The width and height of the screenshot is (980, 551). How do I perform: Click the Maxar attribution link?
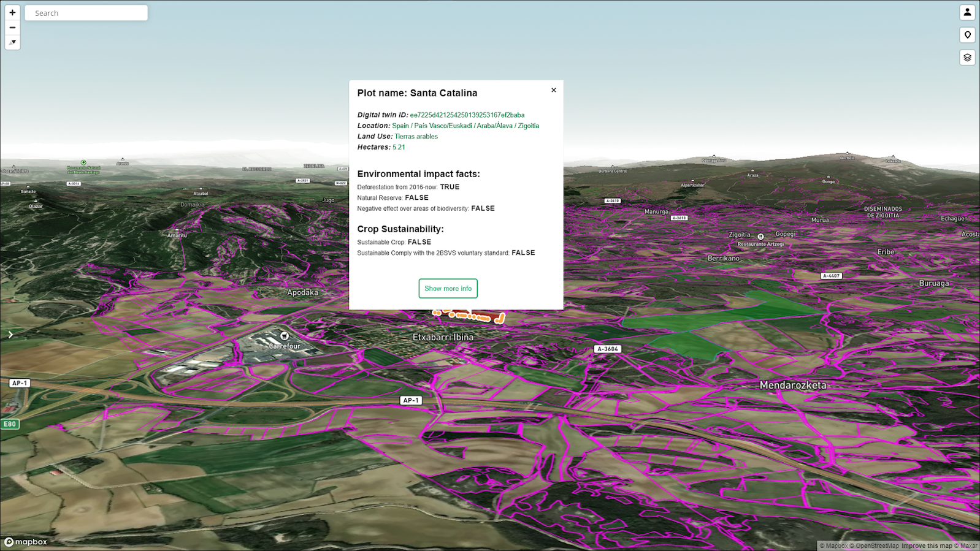(x=966, y=546)
